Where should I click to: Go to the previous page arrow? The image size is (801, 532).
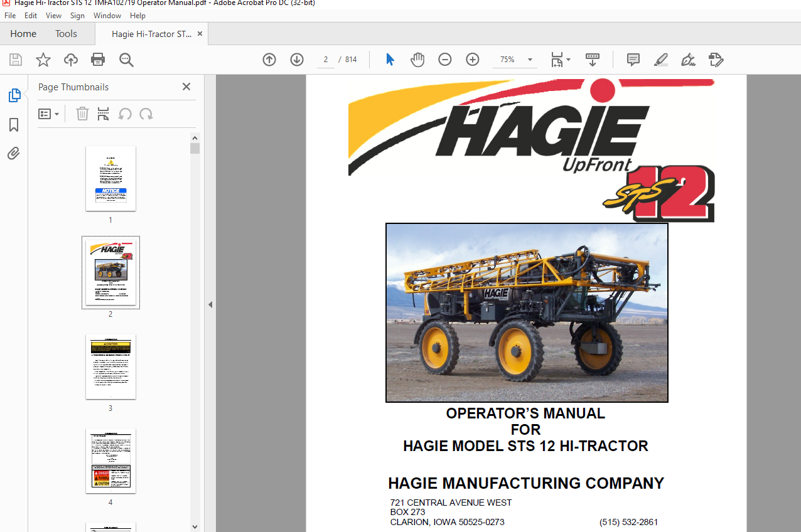pyautogui.click(x=269, y=60)
